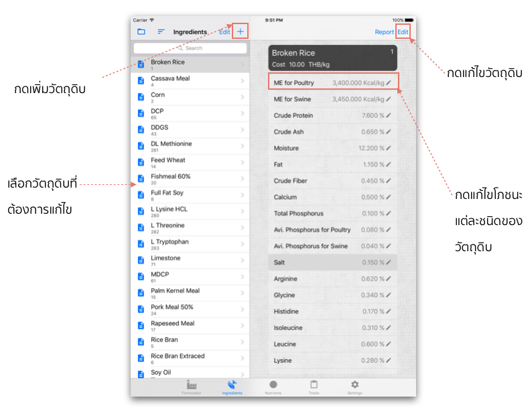Edit Fat value pencil
532x410 pixels.
(389, 164)
